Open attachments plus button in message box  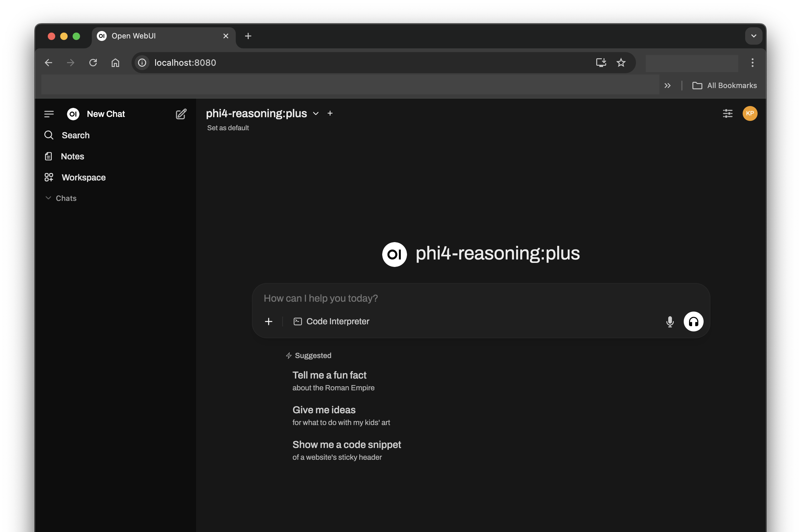[x=268, y=321]
